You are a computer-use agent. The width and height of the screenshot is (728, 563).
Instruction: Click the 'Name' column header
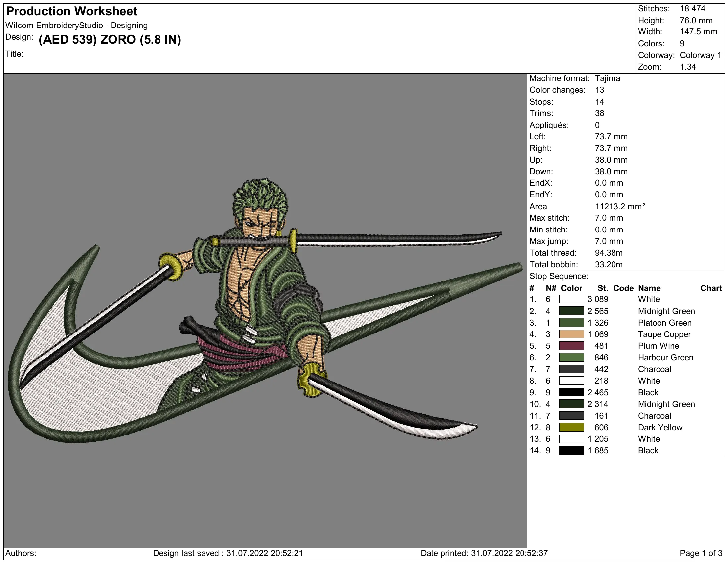point(649,288)
